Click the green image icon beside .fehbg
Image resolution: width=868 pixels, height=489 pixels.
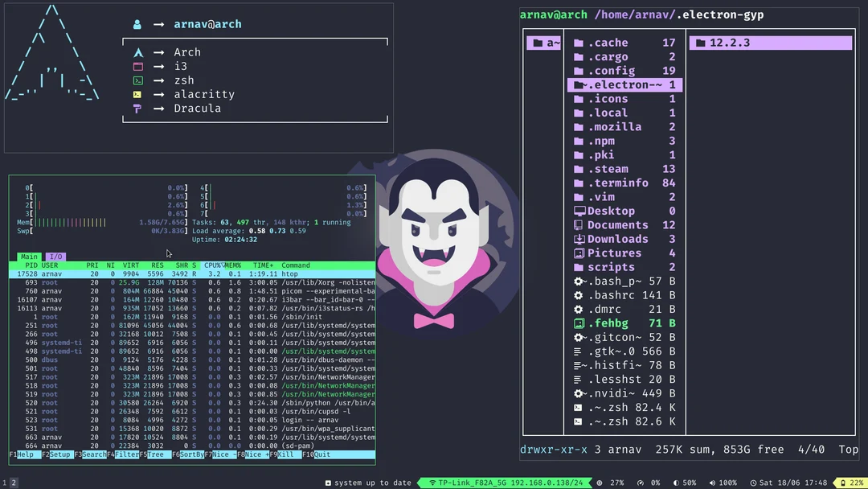tap(577, 323)
